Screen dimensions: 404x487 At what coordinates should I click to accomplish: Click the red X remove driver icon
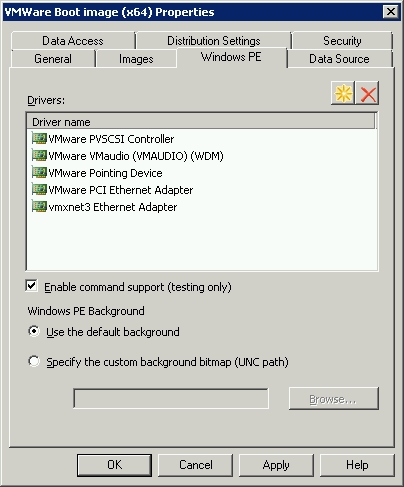tap(368, 93)
